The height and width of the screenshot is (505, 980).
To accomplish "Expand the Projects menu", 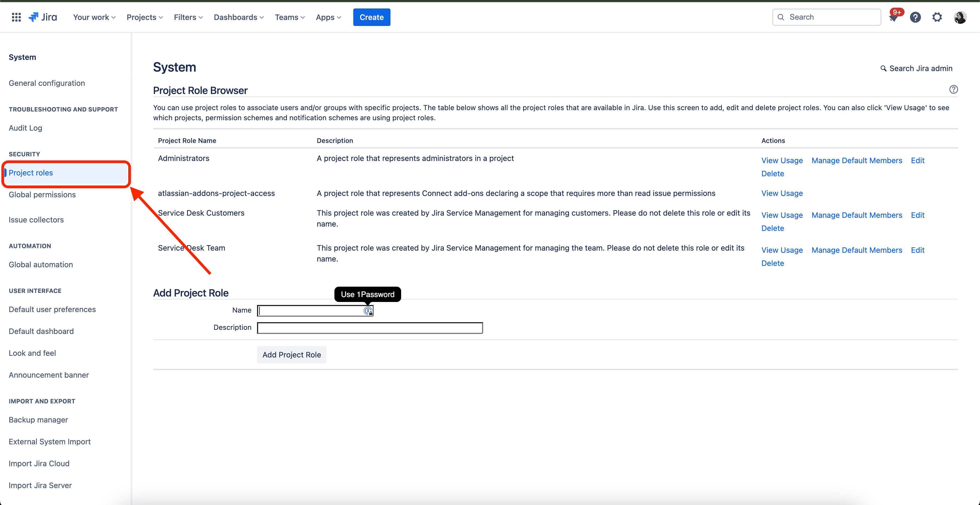I will pos(145,17).
